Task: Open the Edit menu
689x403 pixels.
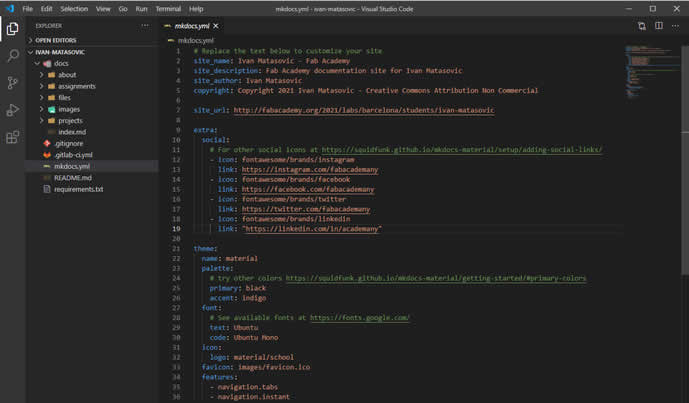Action: coord(46,9)
